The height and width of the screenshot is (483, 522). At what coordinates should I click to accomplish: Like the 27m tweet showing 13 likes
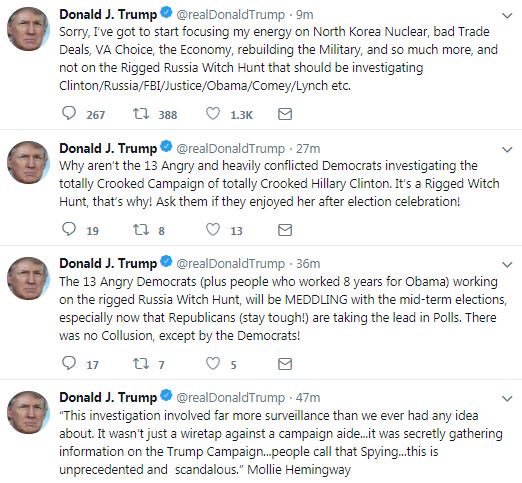(x=213, y=229)
